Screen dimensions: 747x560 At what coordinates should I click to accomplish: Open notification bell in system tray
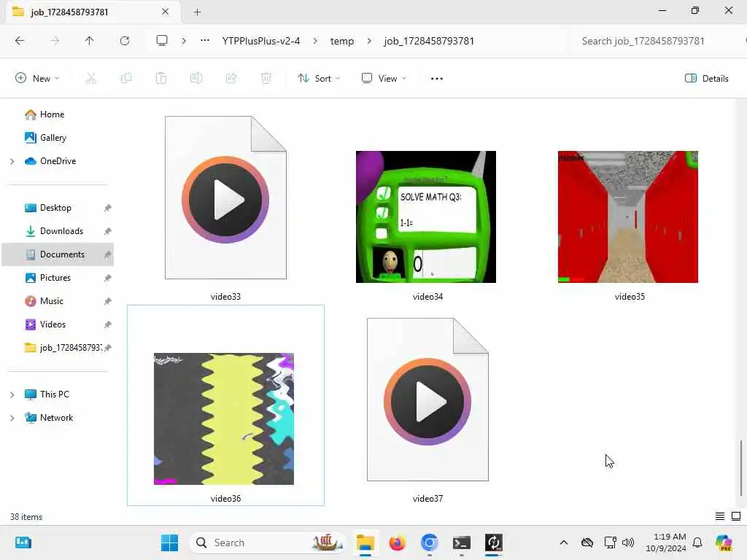coord(697,542)
